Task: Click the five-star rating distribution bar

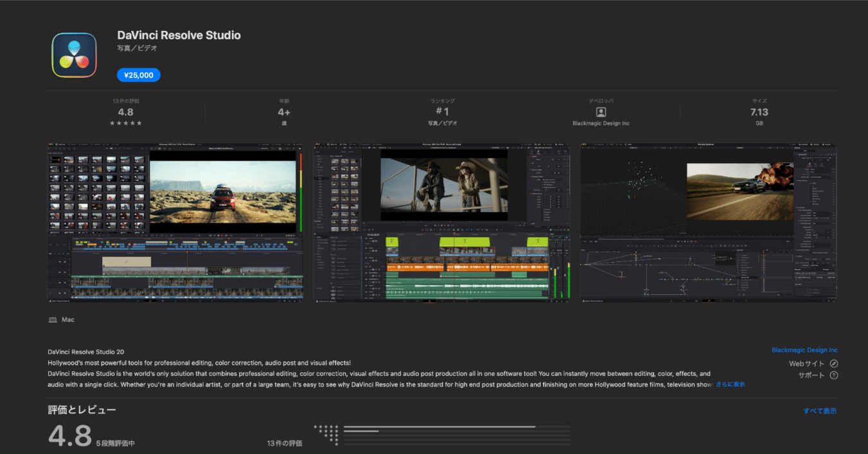Action: (x=457, y=426)
